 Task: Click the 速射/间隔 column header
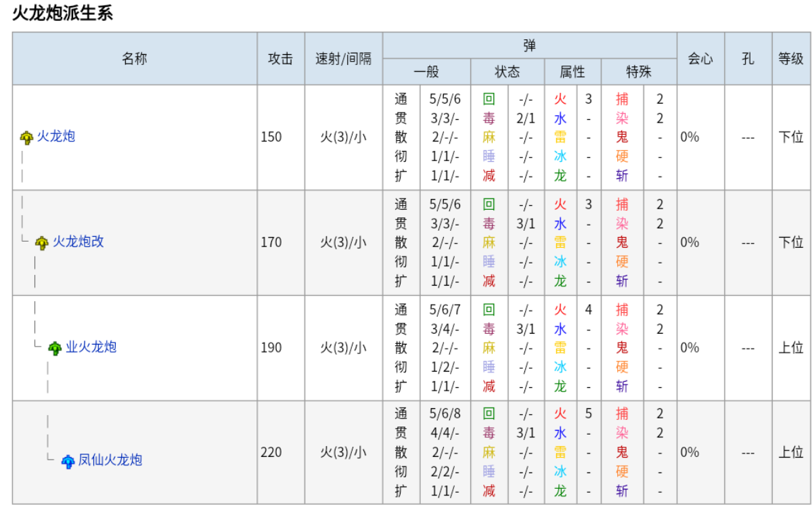point(344,59)
